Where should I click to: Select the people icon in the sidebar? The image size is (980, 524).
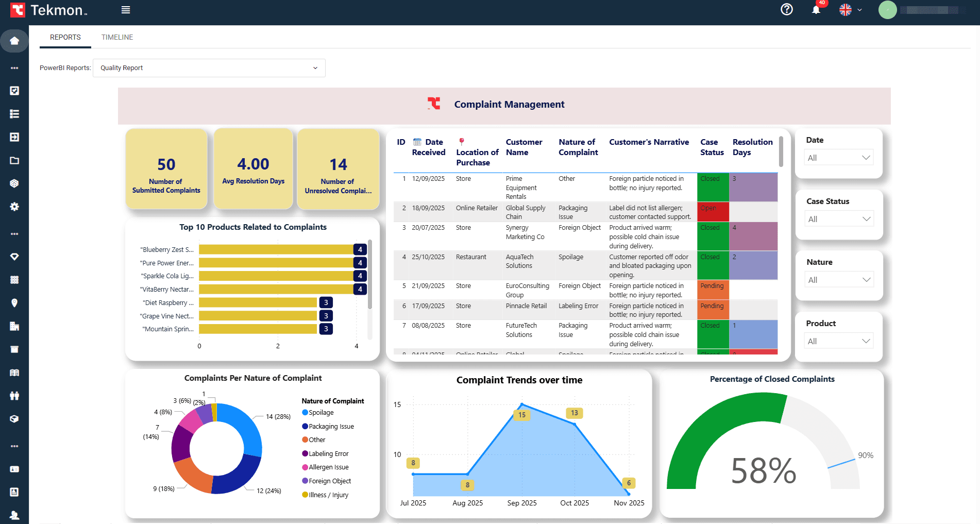pyautogui.click(x=14, y=395)
